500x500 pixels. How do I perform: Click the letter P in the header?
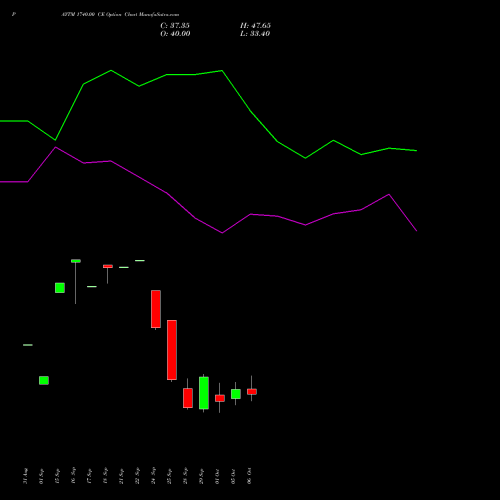pyautogui.click(x=14, y=15)
